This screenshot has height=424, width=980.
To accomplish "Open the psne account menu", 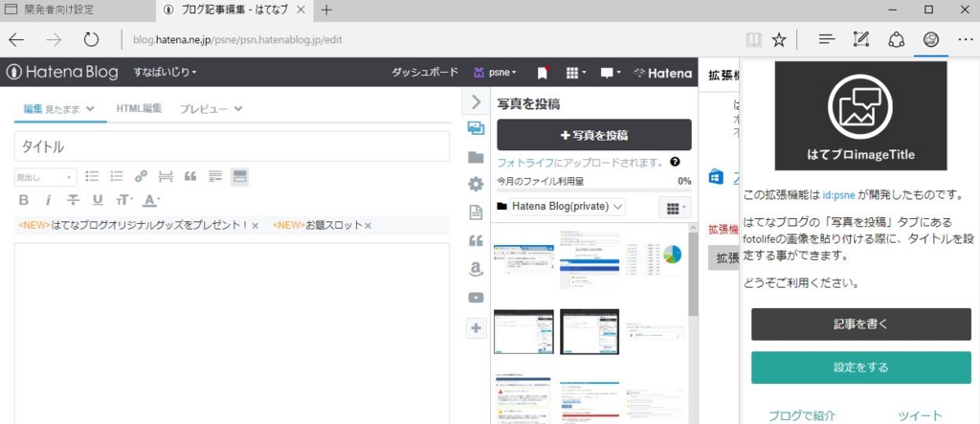I will pos(495,73).
